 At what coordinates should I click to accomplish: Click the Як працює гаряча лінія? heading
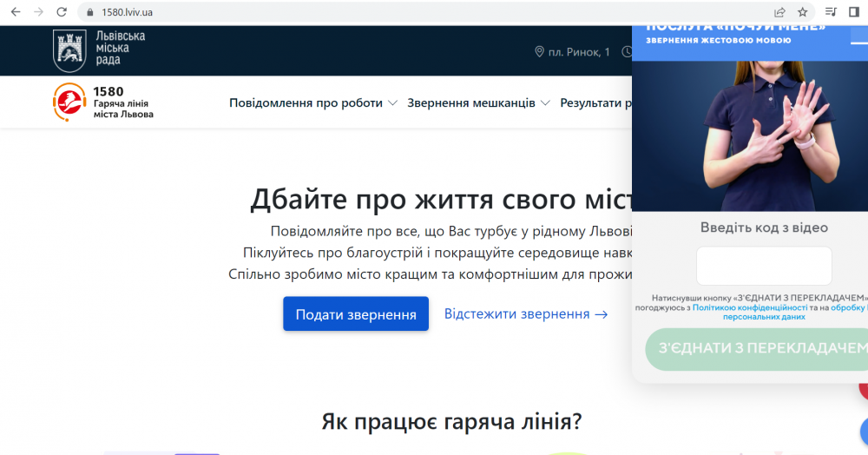[x=451, y=422]
